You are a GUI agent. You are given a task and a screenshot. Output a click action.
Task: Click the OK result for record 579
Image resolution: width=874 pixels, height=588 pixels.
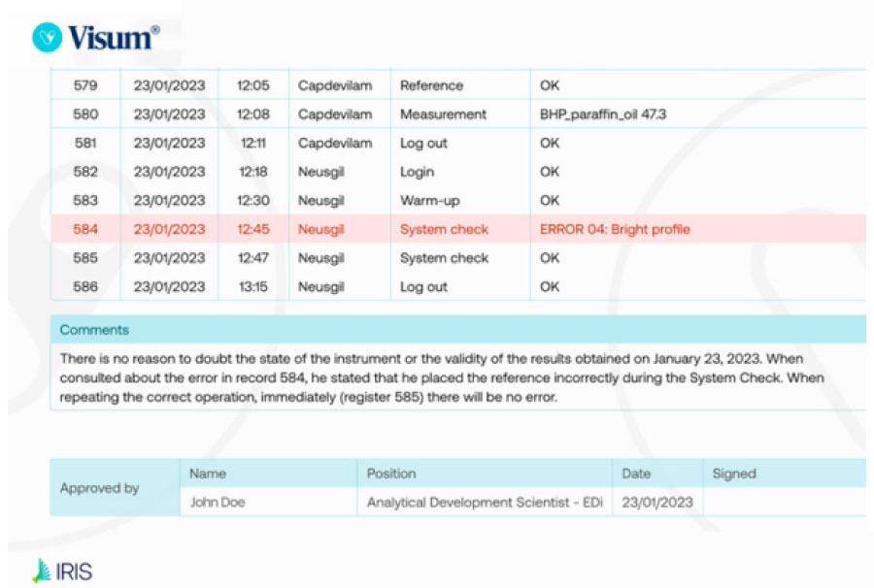click(549, 85)
